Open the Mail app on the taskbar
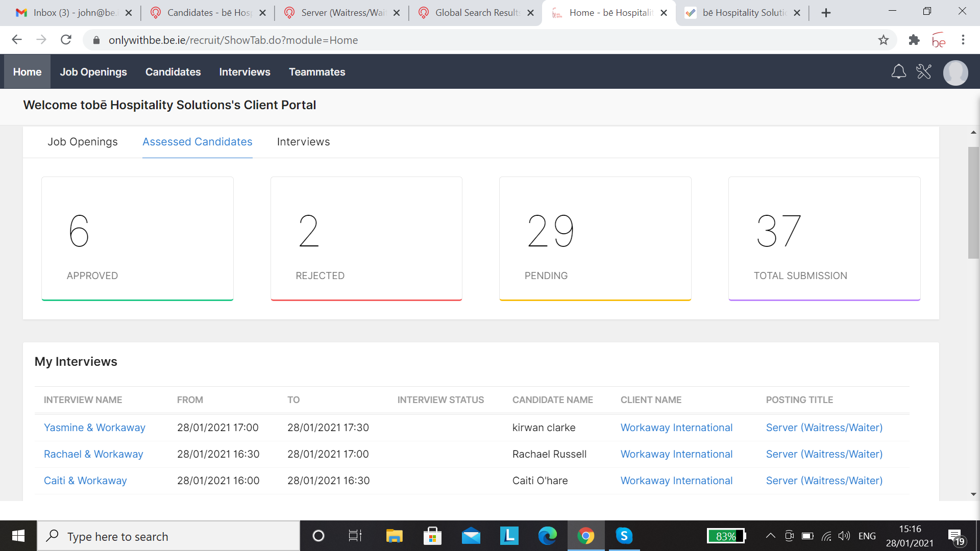Screen dimensions: 980x551 [x=471, y=536]
